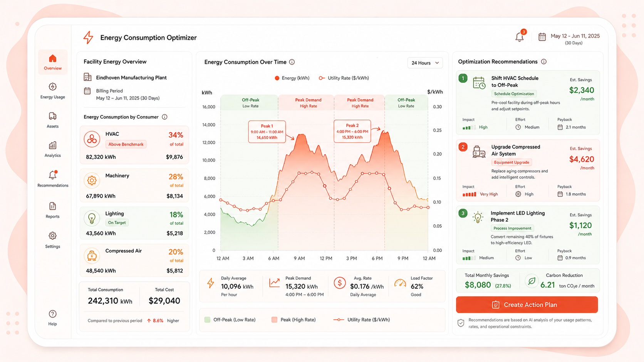Image resolution: width=644 pixels, height=362 pixels.
Task: Click the On Target tag on Lighting
Action: click(117, 223)
